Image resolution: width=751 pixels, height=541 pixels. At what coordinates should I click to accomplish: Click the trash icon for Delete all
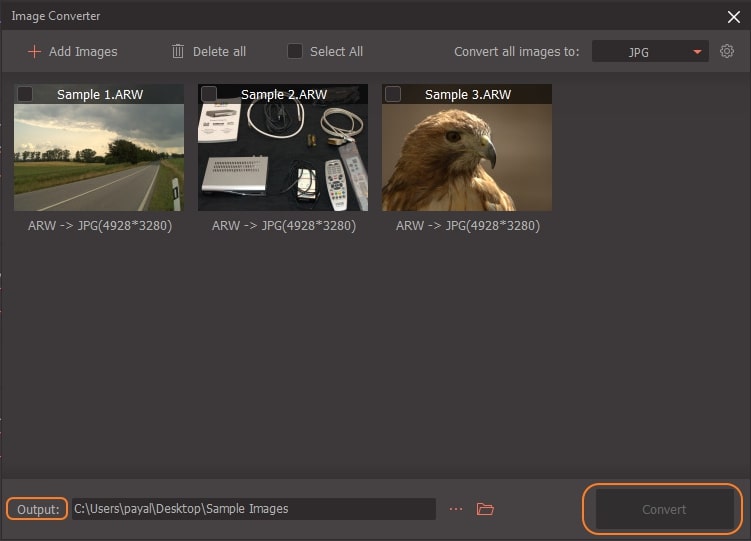pyautogui.click(x=178, y=51)
